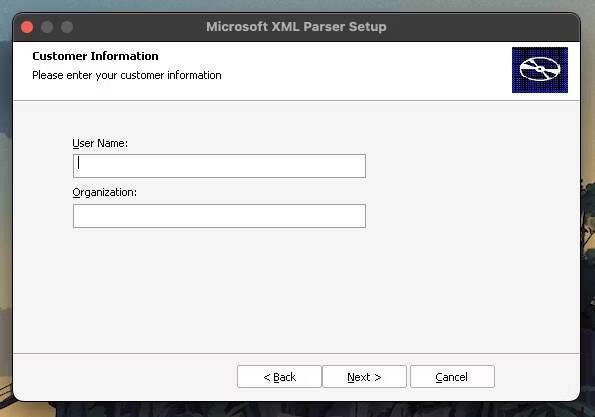Click the tree wallpaper right of the window
595x417 pixels.
click(x=588, y=228)
